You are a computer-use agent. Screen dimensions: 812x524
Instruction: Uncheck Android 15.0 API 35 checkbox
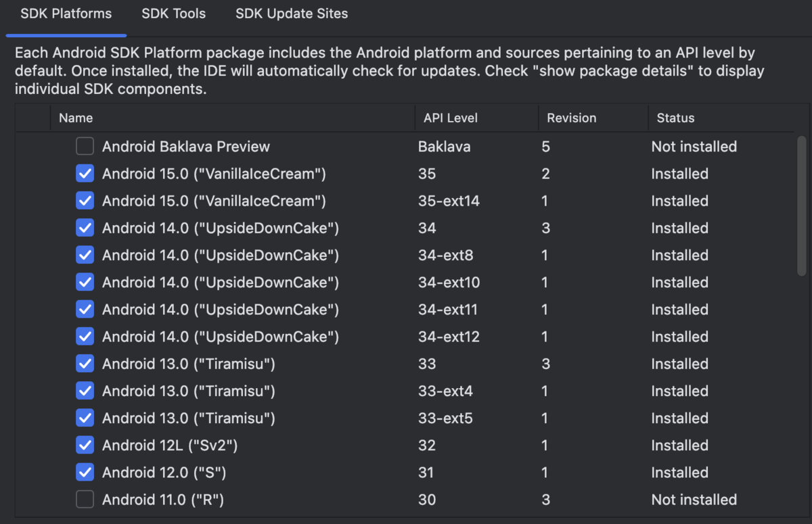click(85, 174)
